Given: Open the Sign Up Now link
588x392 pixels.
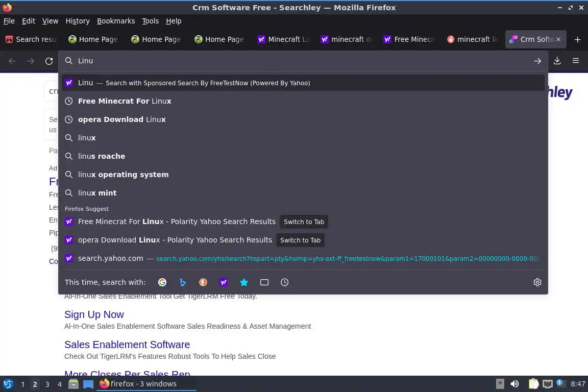Looking at the screenshot, I should point(94,314).
